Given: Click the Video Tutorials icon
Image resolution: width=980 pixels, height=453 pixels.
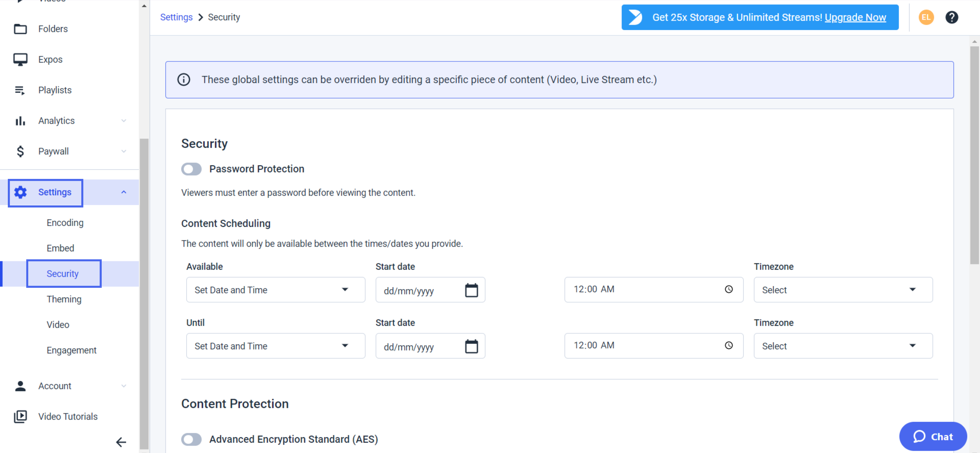Looking at the screenshot, I should 20,416.
